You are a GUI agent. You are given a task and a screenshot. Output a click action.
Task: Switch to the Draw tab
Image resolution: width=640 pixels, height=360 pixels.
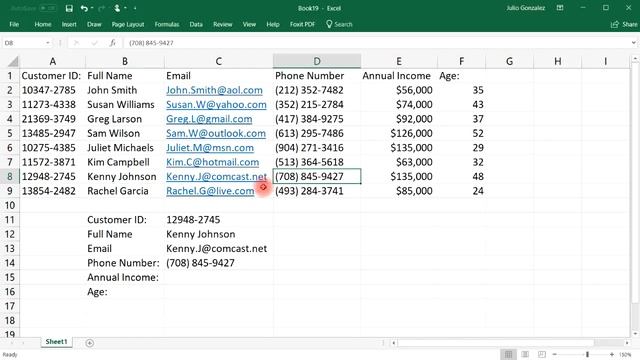[94, 24]
